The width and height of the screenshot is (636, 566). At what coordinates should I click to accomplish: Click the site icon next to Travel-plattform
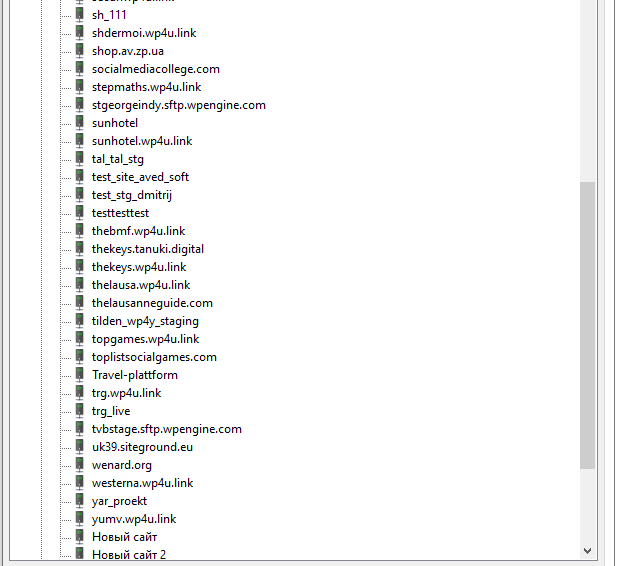[x=80, y=374]
